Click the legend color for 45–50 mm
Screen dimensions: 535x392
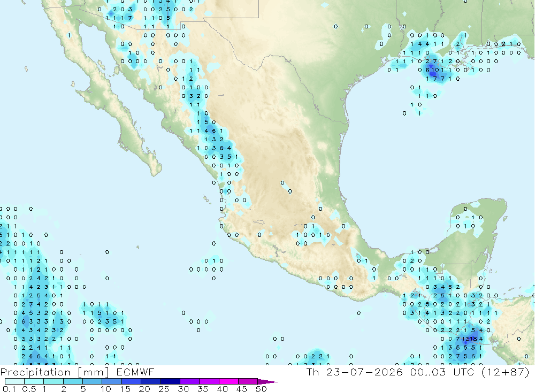click(248, 381)
